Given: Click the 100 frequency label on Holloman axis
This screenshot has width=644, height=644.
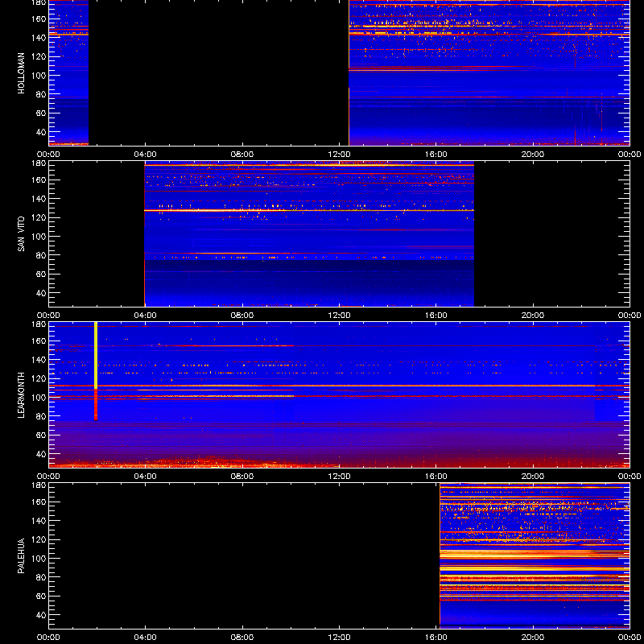Looking at the screenshot, I should [x=39, y=76].
